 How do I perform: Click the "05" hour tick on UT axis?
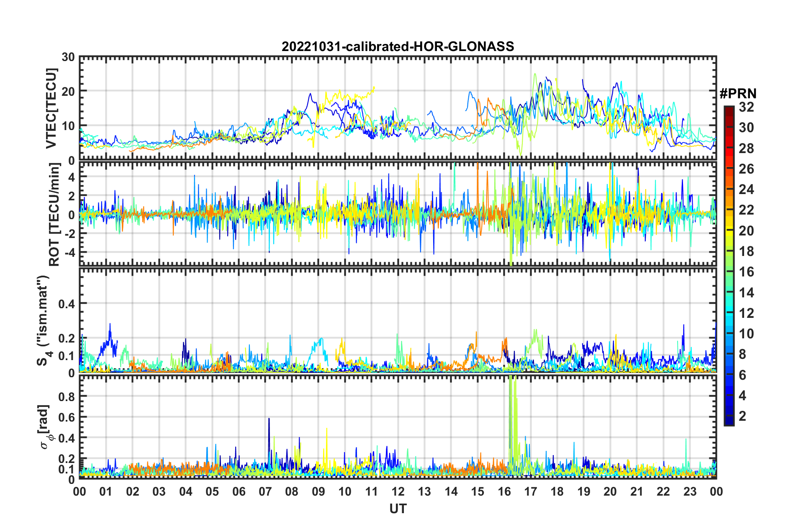click(212, 492)
